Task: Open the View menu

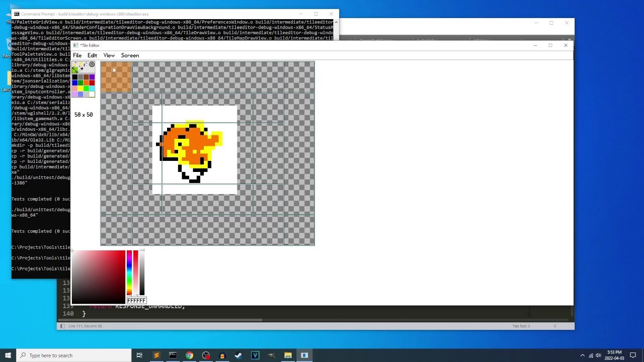Action: point(109,55)
